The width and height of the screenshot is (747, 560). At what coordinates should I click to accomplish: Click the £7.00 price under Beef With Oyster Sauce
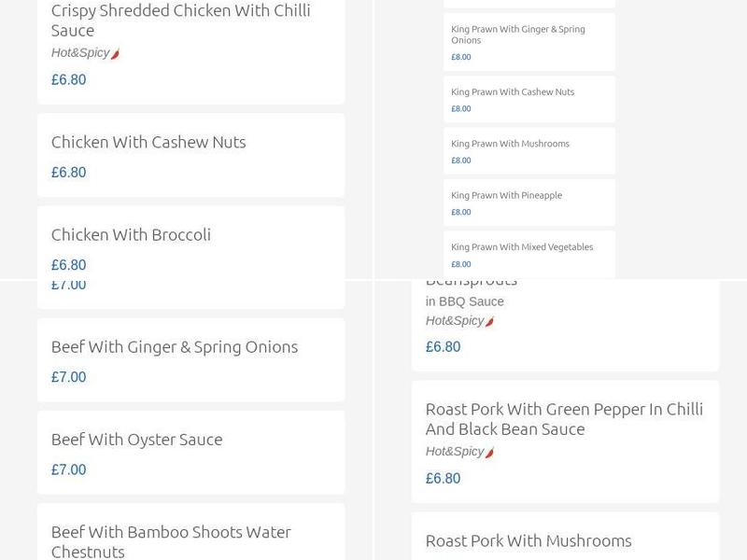coord(68,469)
